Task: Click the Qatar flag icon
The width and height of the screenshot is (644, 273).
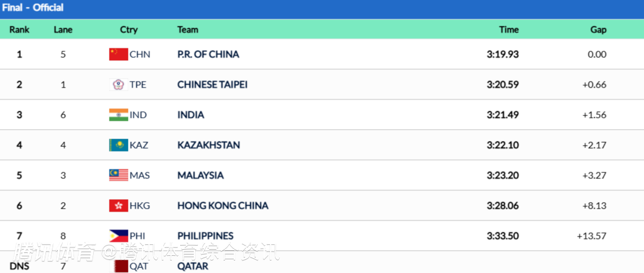Action: point(121,266)
